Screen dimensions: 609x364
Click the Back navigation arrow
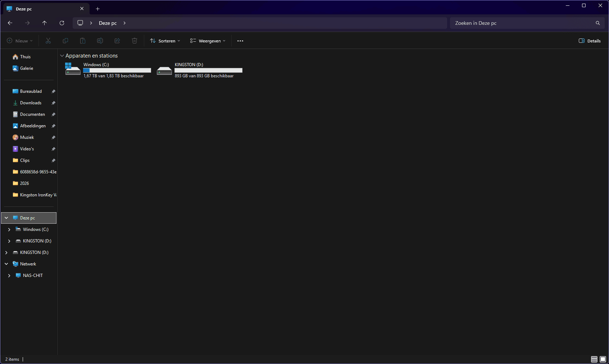pyautogui.click(x=10, y=23)
